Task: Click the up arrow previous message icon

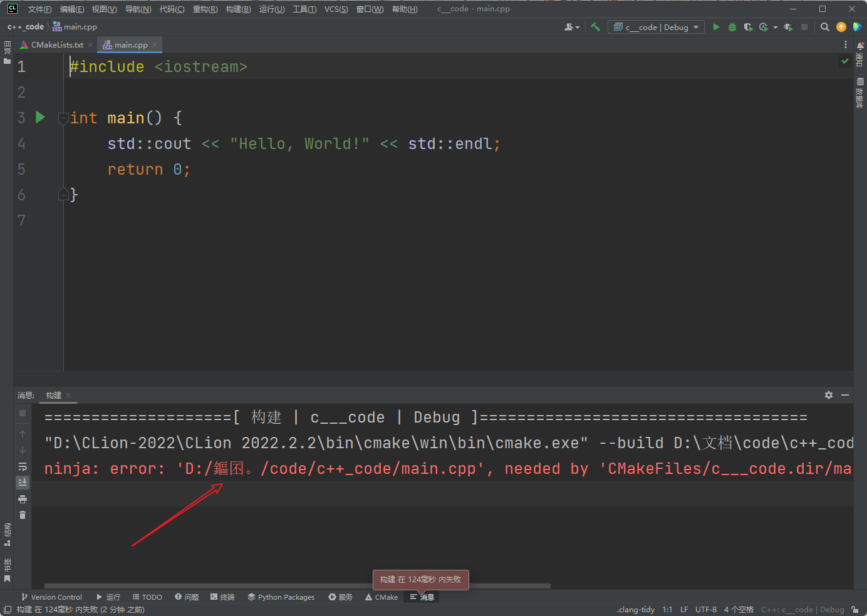Action: point(23,434)
